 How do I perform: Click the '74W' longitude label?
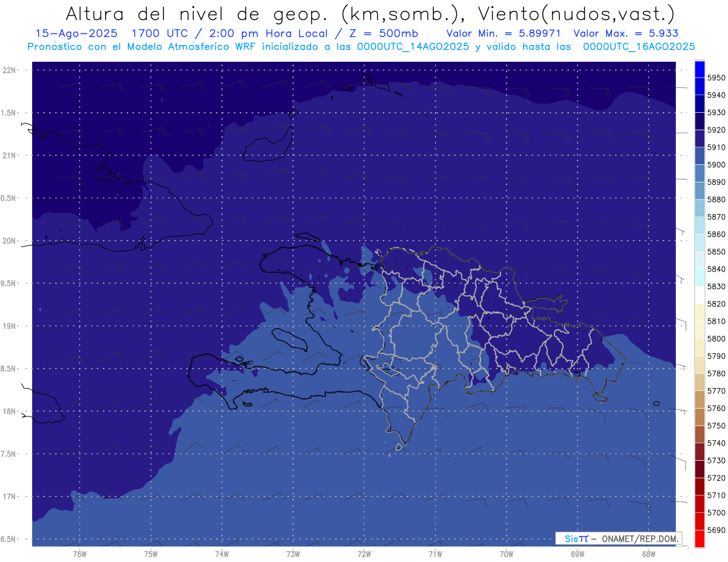pos(222,554)
